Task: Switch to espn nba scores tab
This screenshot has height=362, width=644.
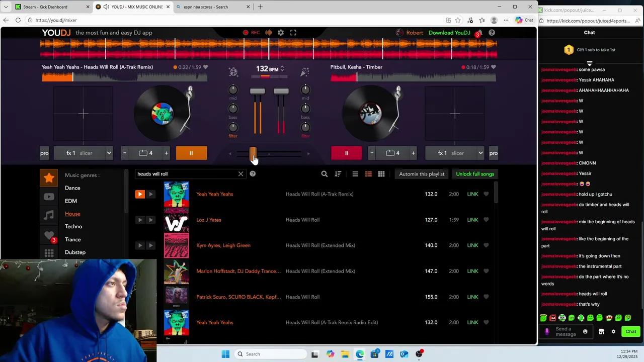Action: (213, 7)
